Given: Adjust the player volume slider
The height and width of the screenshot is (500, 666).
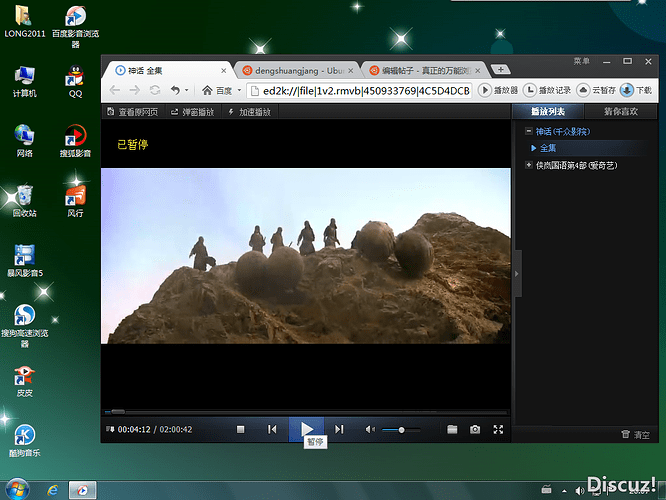Looking at the screenshot, I should tap(401, 430).
